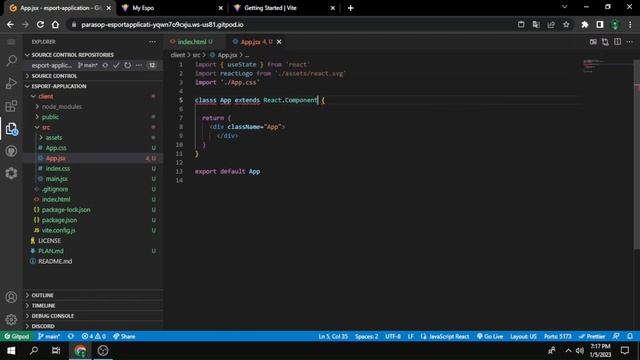Image resolution: width=640 pixels, height=360 pixels.
Task: Open Run and Debug view
Action: click(x=11, y=83)
